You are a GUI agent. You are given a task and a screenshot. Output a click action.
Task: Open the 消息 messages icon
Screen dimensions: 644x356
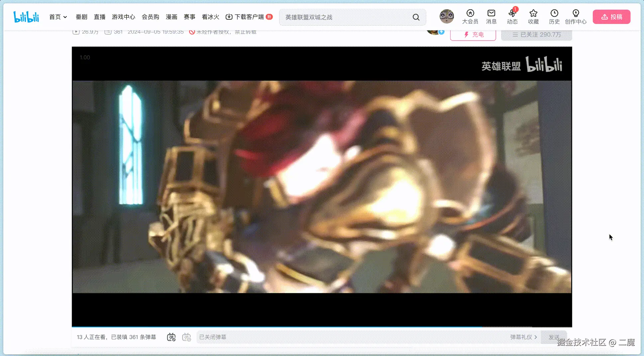491,17
